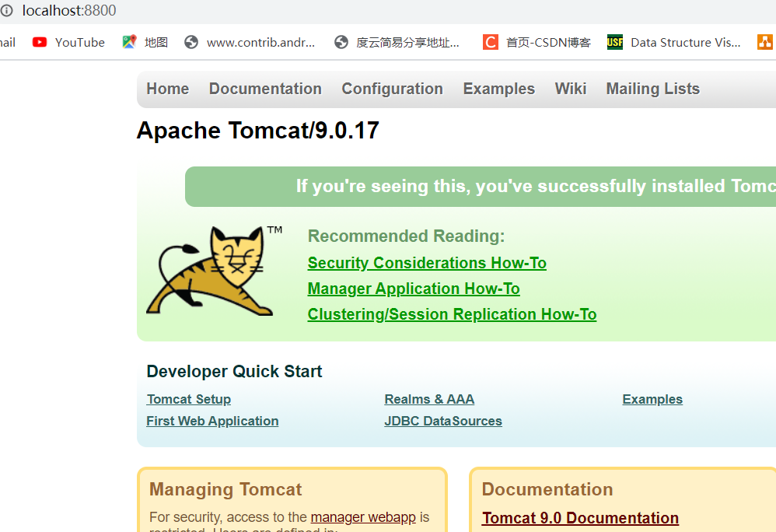Screen dimensions: 776x532
Task: Open the 地图 maps bookmark icon
Action: click(129, 42)
